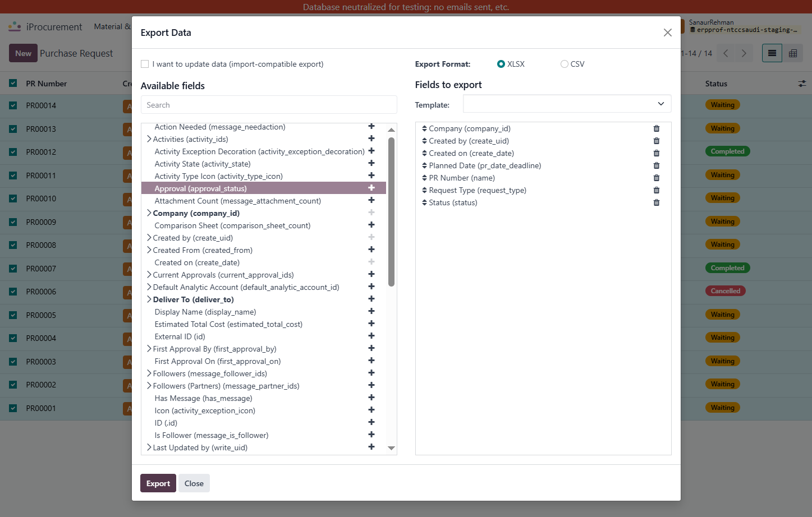Viewport: 812px width, 517px height.
Task: Add Has Message field with plus icon
Action: tap(371, 398)
